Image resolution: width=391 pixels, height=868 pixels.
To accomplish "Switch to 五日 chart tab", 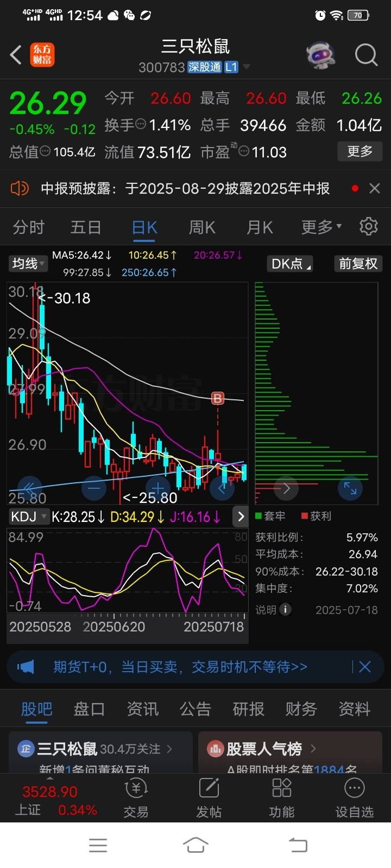I will point(86,227).
